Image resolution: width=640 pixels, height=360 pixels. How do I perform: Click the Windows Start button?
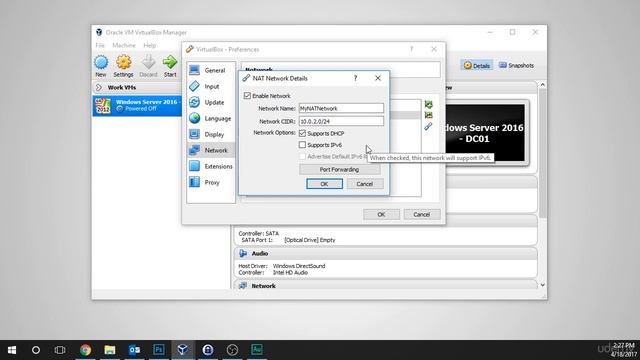[12, 350]
